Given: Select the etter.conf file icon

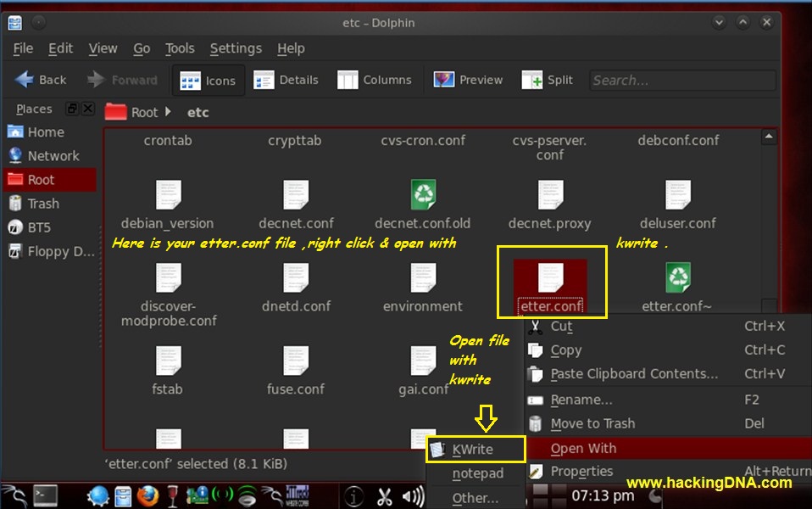Looking at the screenshot, I should (x=549, y=280).
